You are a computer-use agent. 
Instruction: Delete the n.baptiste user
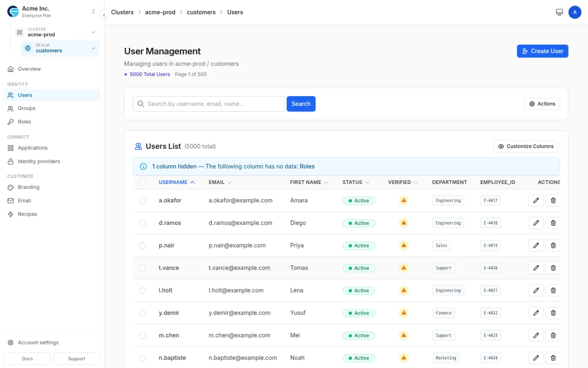pyautogui.click(x=553, y=358)
